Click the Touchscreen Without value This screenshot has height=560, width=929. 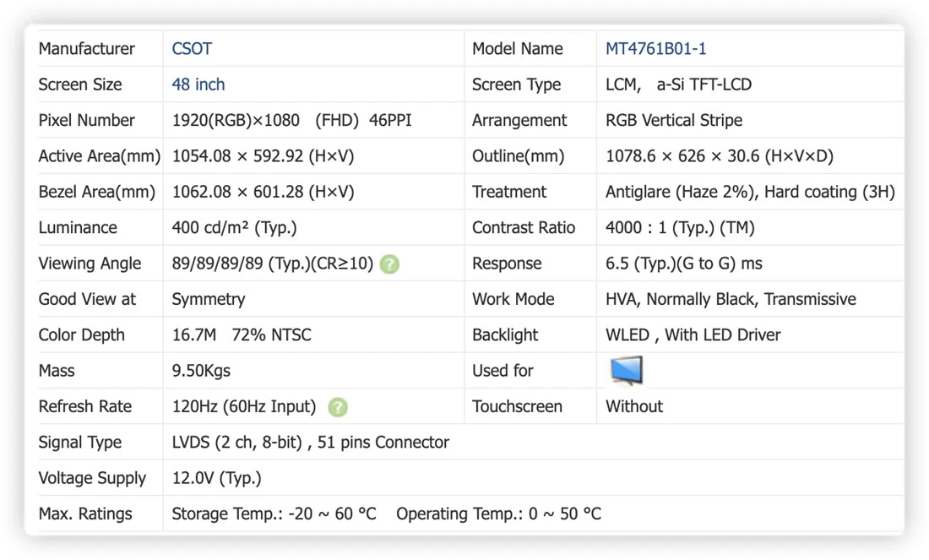pos(634,406)
